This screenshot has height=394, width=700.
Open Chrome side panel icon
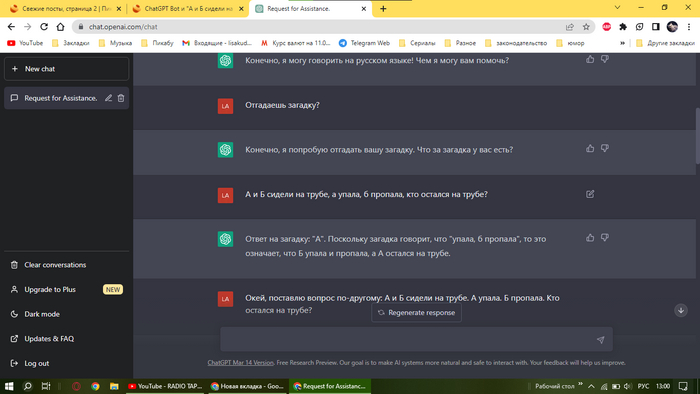[x=656, y=27]
